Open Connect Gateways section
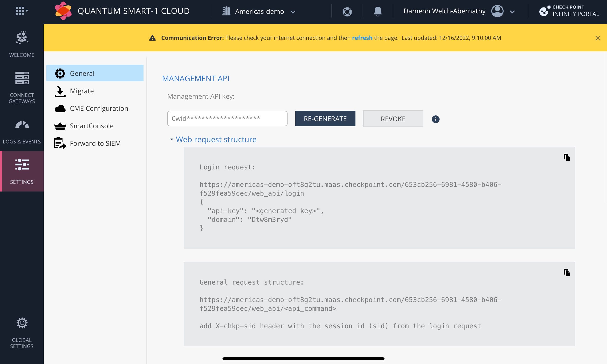The width and height of the screenshot is (607, 364). click(x=22, y=87)
